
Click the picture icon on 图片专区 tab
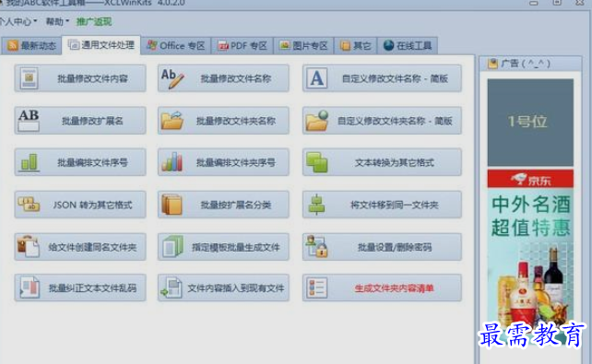tap(285, 45)
